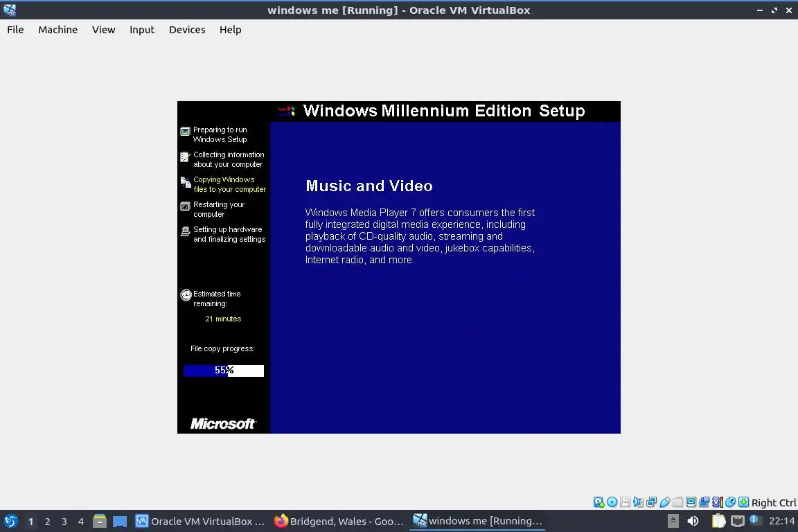Click the show desktop icon in taskbar
The height and width of the screenshot is (532, 798).
pyautogui.click(x=120, y=522)
